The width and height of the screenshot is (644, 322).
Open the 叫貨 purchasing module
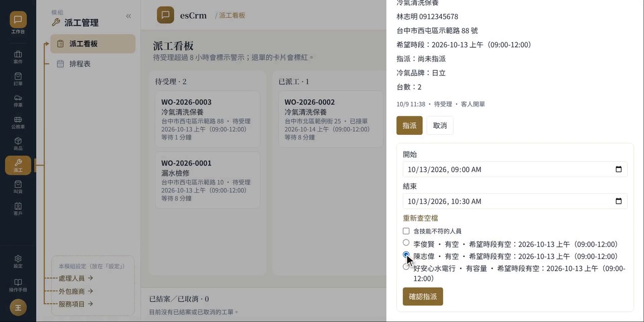[x=18, y=187]
